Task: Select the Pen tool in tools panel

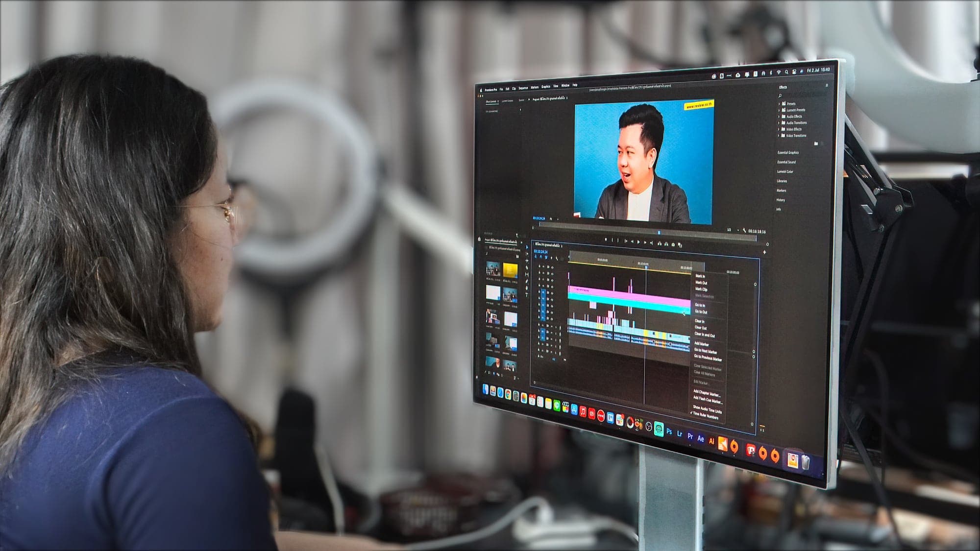Action: [527, 281]
